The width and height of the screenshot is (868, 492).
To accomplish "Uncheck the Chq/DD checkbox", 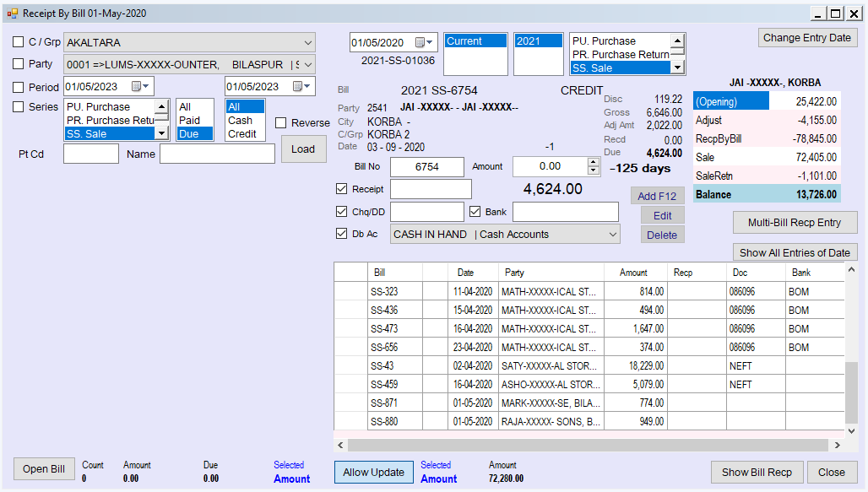I will [x=342, y=212].
